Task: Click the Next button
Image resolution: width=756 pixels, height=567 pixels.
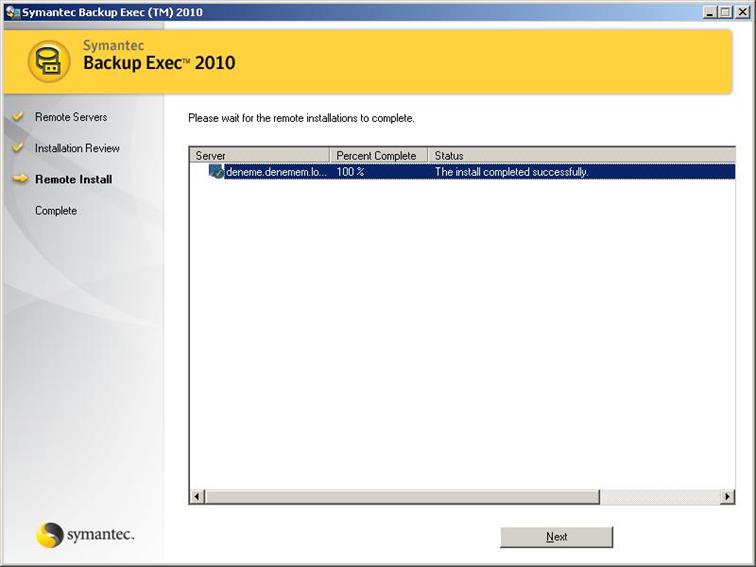Action: click(x=556, y=537)
